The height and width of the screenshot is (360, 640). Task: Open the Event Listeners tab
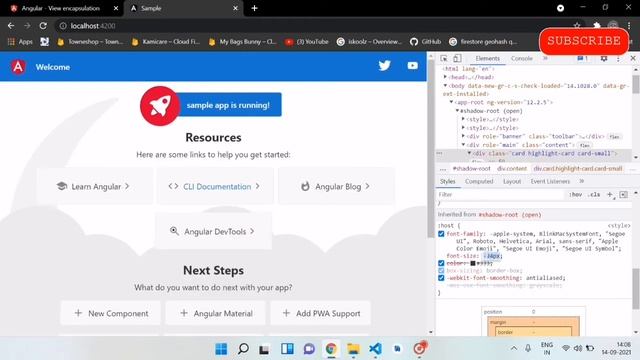[550, 181]
